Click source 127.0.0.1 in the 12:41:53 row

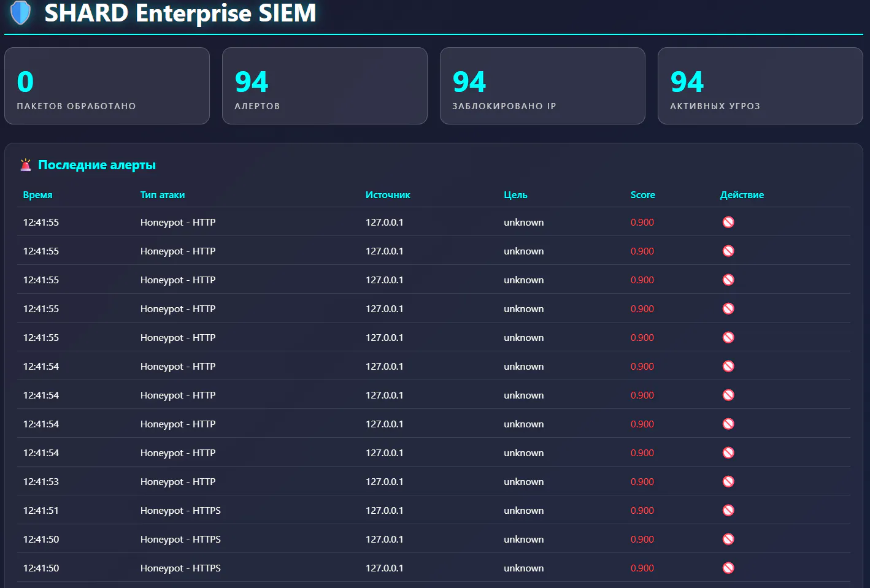(385, 481)
